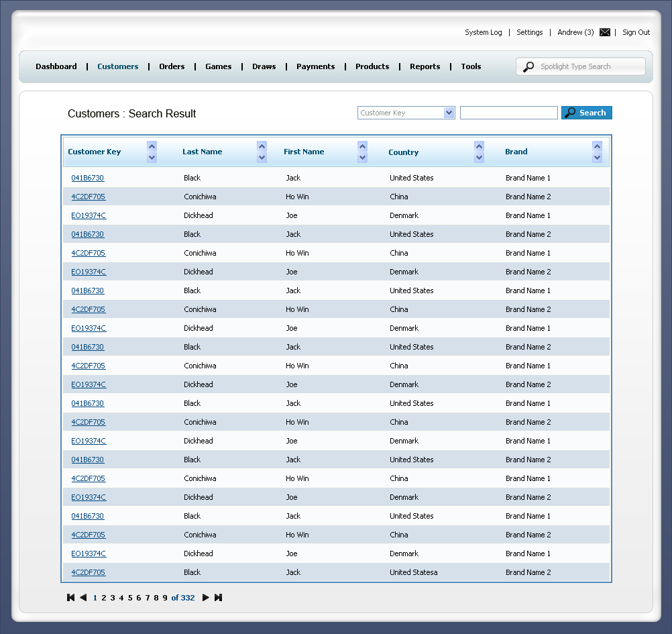Open the Orders menu

point(172,66)
